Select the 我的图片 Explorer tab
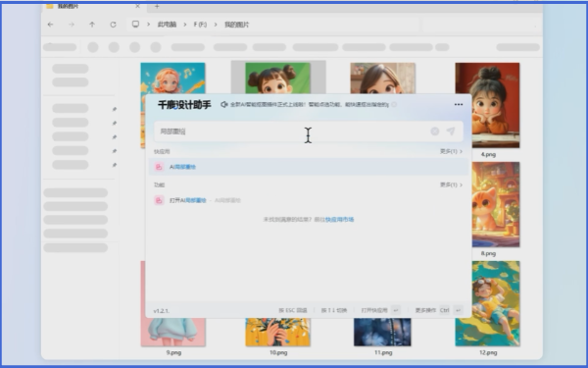Viewport: 588px width, 368px height. point(94,6)
